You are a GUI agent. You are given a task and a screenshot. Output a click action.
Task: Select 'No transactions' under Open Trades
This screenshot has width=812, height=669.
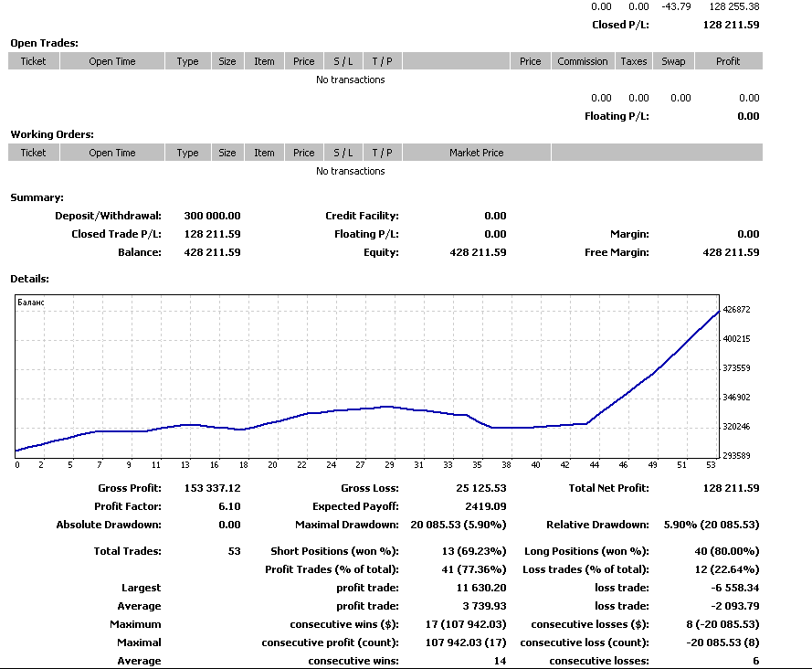point(351,80)
